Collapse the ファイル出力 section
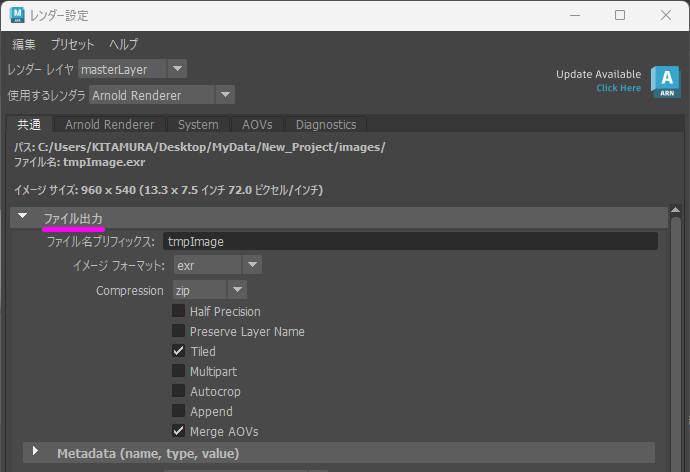Image resolution: width=690 pixels, height=472 pixels. point(22,216)
